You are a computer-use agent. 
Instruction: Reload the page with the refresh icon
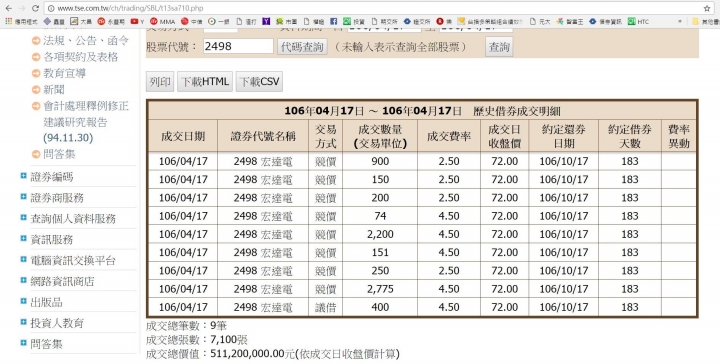(x=35, y=8)
